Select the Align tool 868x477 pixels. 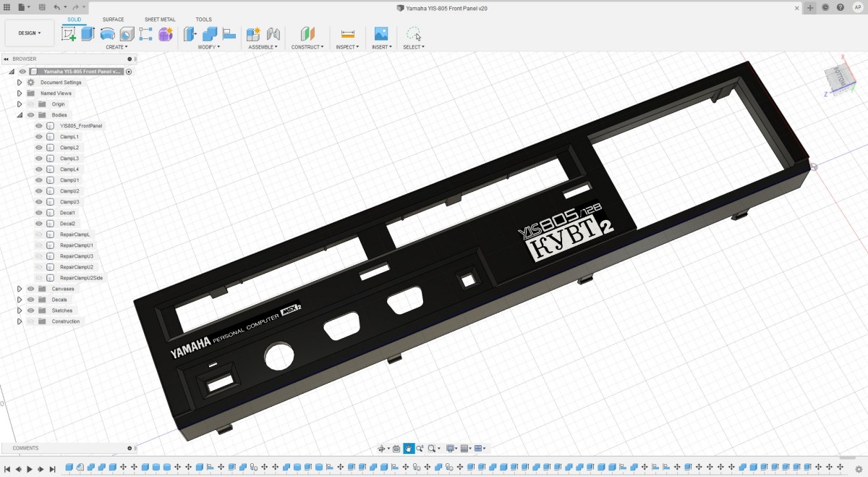pos(229,34)
